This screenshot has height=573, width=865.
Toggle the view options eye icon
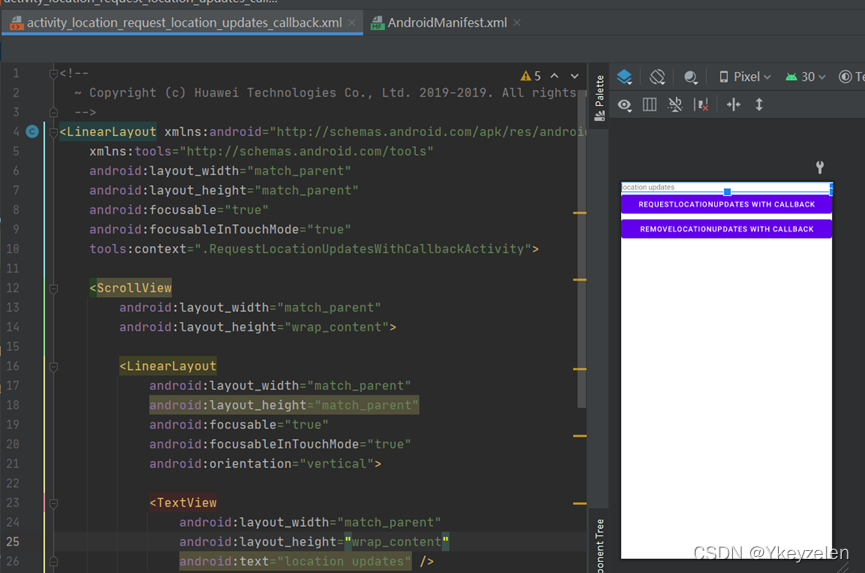[624, 105]
